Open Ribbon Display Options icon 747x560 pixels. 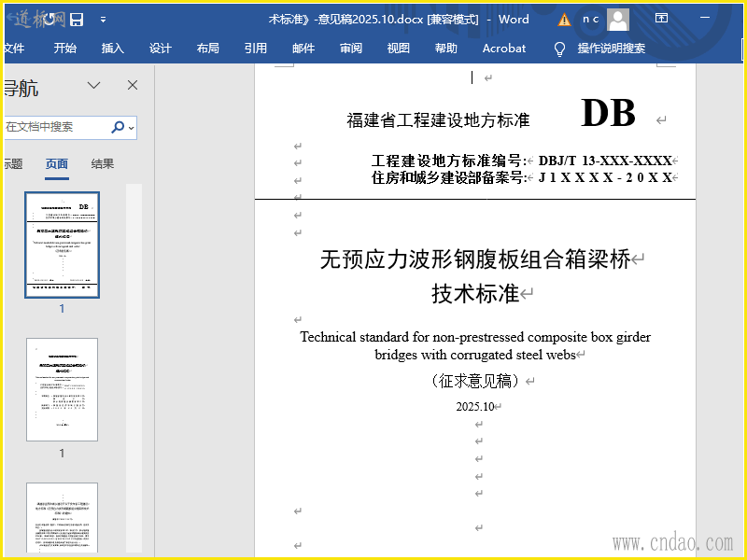click(661, 19)
